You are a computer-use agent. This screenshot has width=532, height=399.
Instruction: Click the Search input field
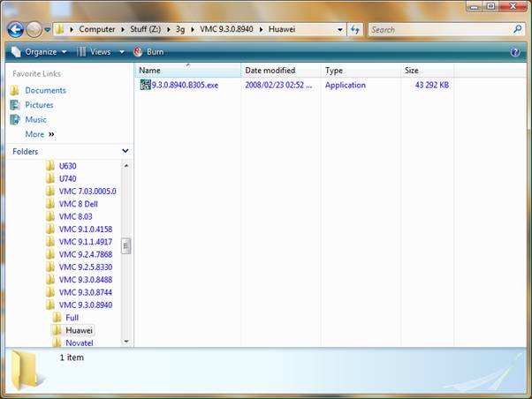coord(439,29)
